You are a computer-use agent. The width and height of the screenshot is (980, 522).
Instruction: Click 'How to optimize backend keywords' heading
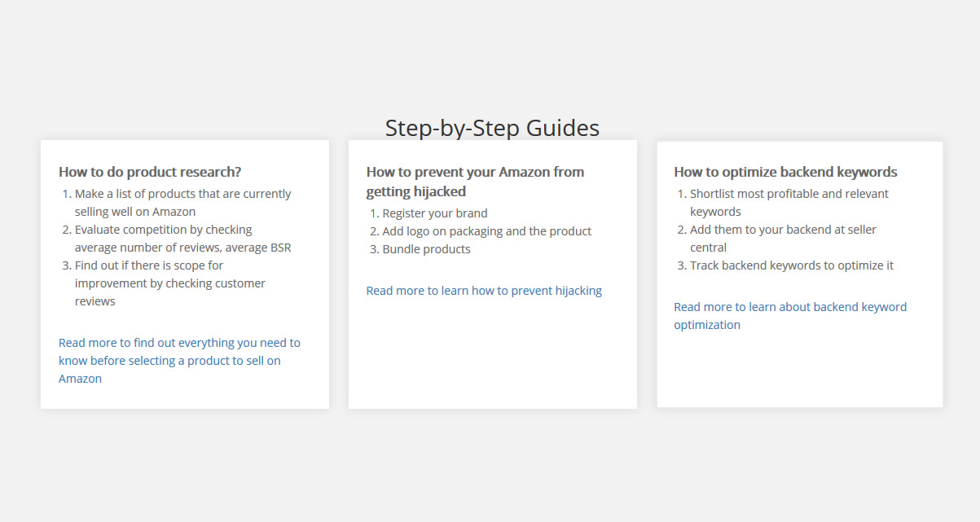[785, 172]
